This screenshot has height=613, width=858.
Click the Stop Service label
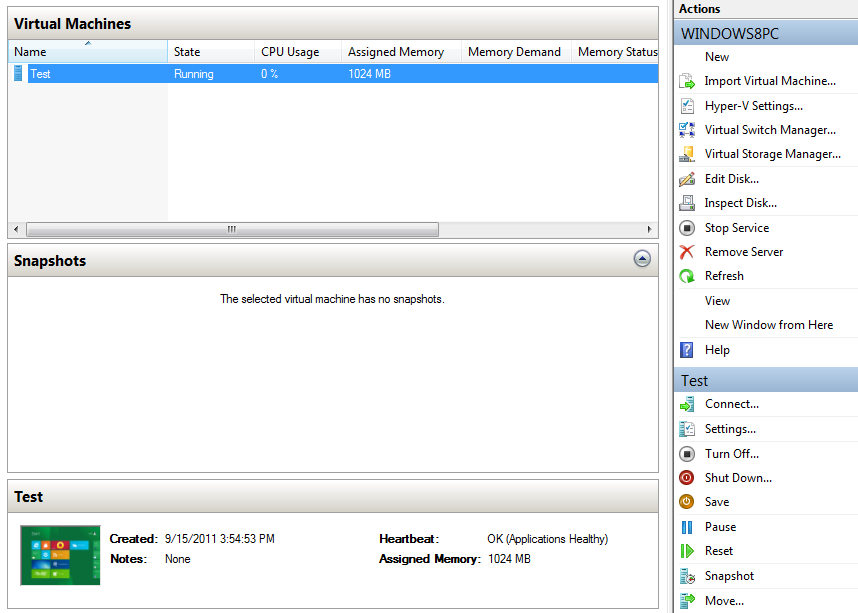click(737, 228)
